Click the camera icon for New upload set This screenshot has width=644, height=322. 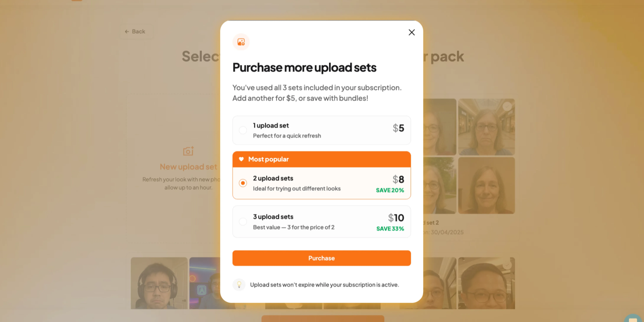point(188,151)
